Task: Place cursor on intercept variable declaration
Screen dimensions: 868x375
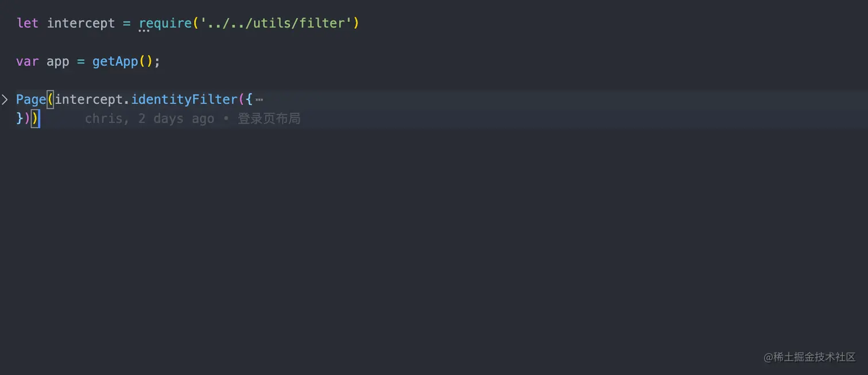Action: click(81, 24)
